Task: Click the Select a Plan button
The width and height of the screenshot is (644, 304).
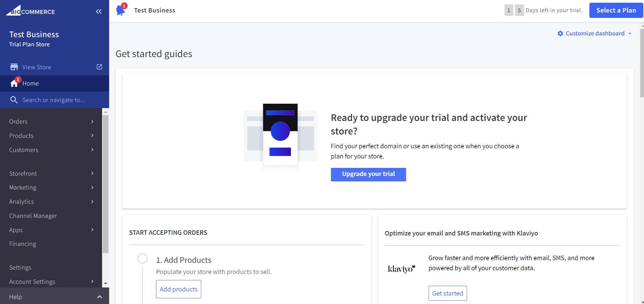Action: click(x=616, y=10)
